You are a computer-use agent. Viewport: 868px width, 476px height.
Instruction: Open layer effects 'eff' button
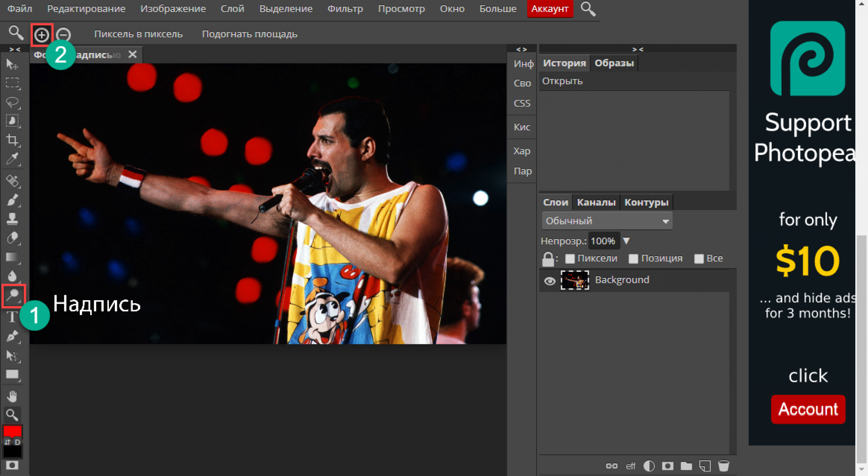(631, 466)
